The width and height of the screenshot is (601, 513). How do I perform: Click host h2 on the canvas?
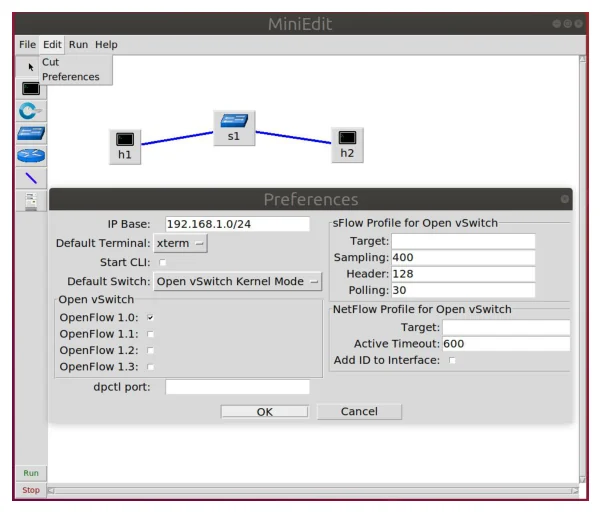[347, 145]
